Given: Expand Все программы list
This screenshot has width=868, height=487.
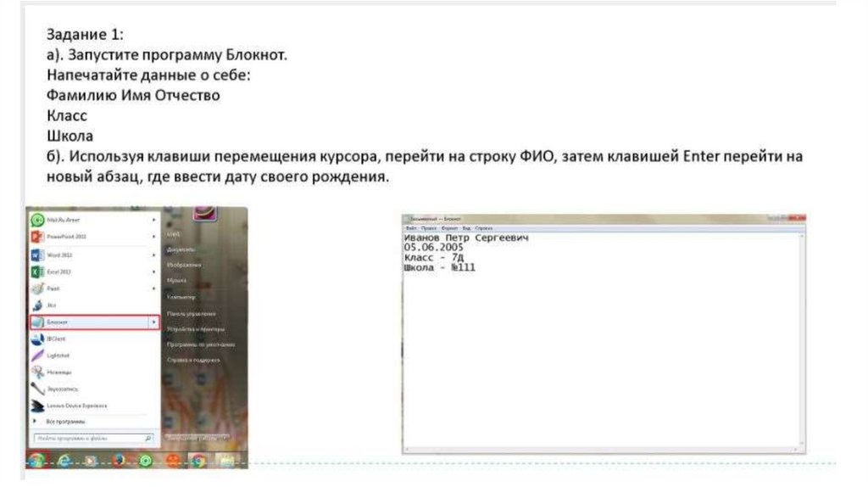Looking at the screenshot, I should coord(61,422).
